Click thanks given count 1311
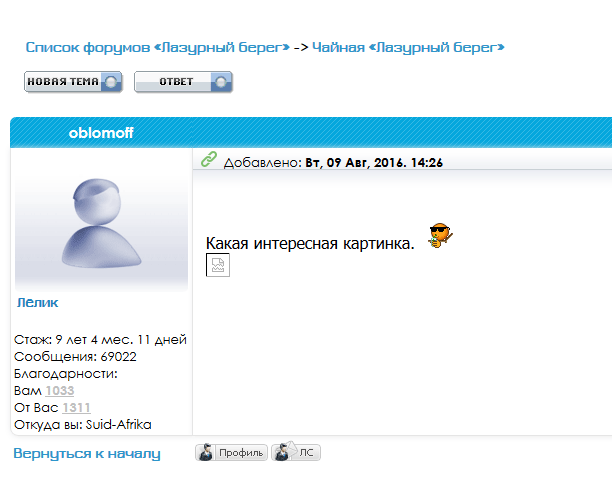612x482 pixels. 76,408
